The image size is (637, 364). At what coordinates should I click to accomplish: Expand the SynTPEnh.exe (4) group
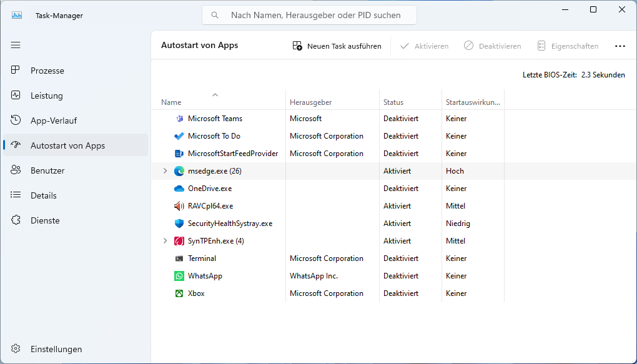[165, 240]
